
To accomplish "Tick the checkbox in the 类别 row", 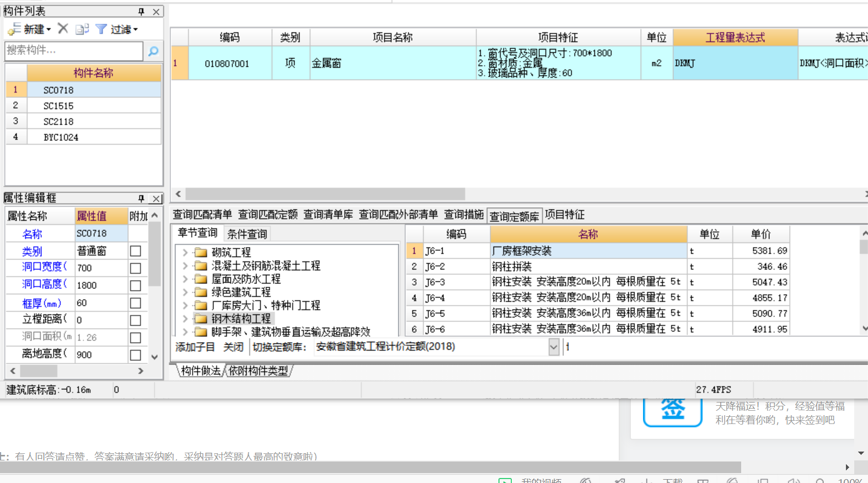I will 135,251.
